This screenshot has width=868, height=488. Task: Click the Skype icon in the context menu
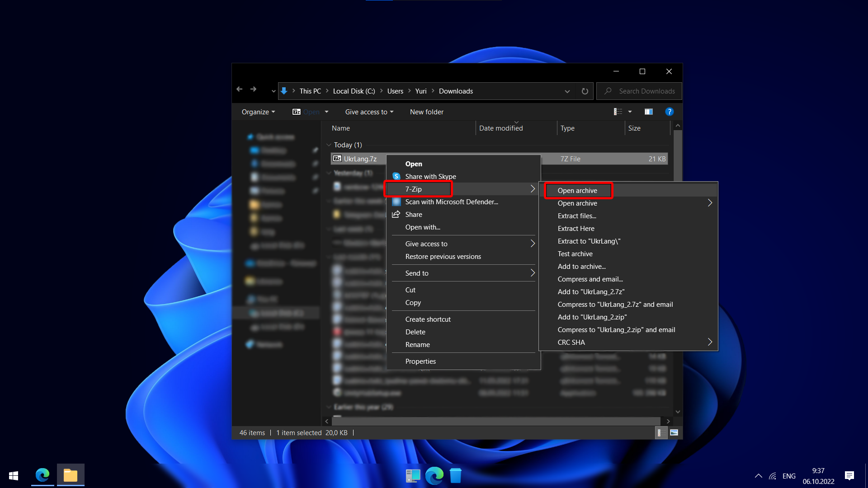[396, 176]
